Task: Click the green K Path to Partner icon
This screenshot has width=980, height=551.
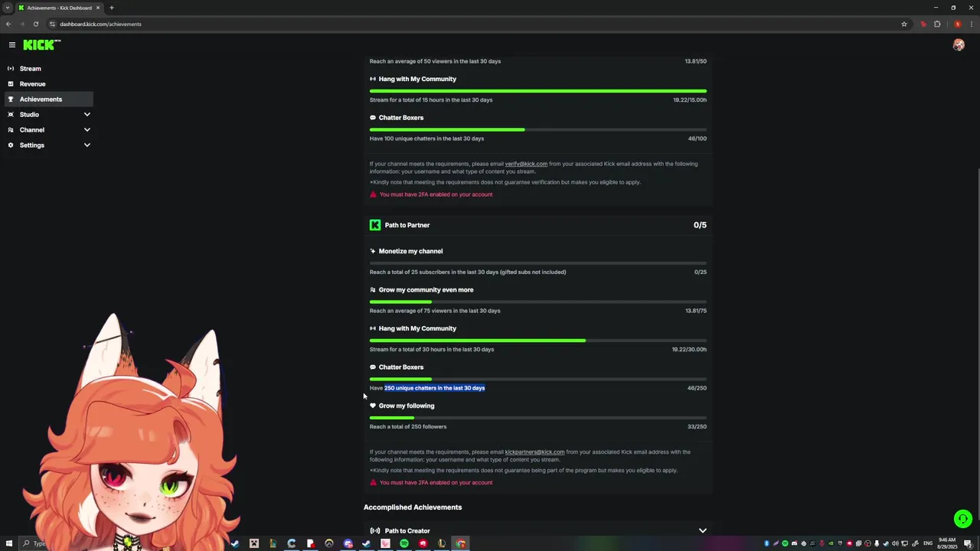Action: [375, 225]
